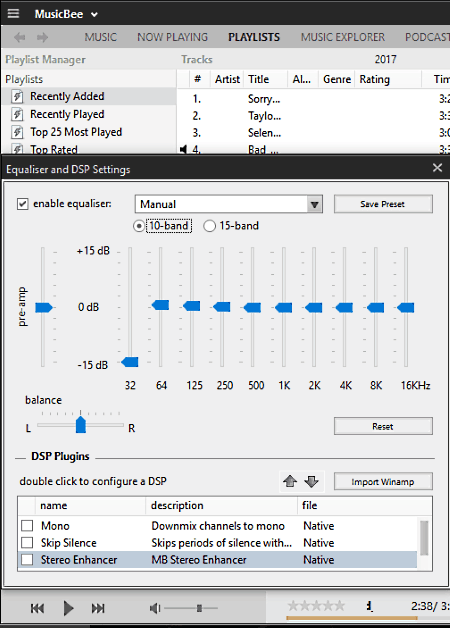This screenshot has width=450, height=628.
Task: Go forward with the navigation arrow
Action: point(42,38)
